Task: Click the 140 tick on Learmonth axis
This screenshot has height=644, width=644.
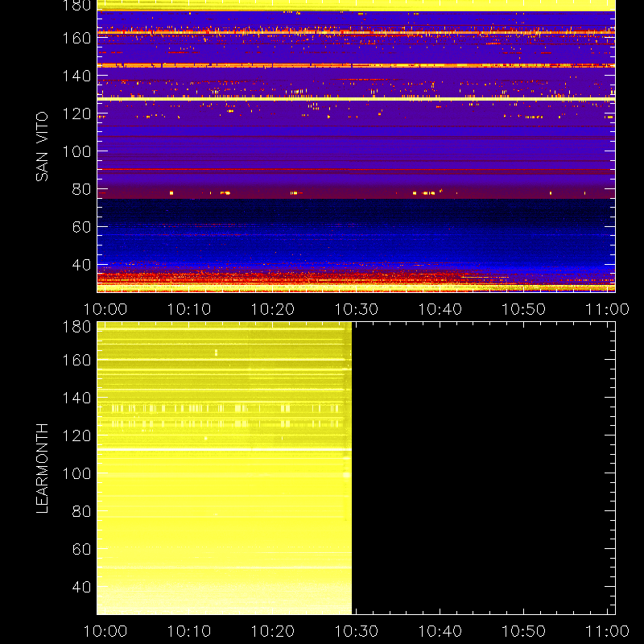Action: pyautogui.click(x=76, y=398)
